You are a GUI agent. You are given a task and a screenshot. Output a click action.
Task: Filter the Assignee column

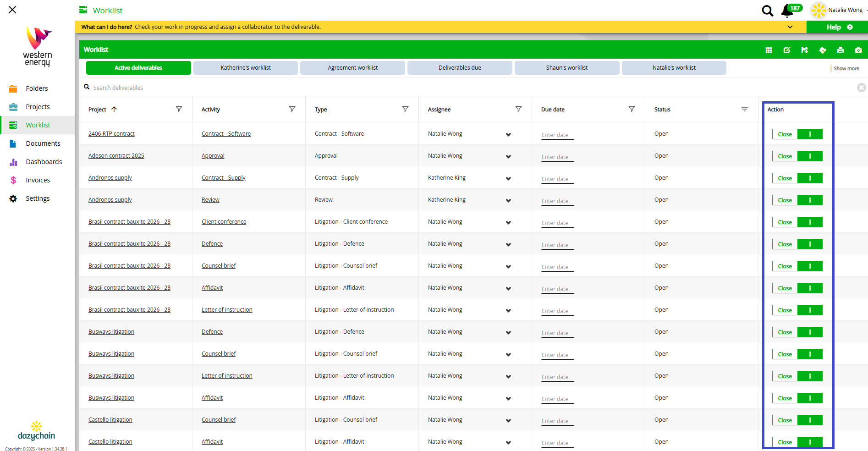[x=519, y=109]
